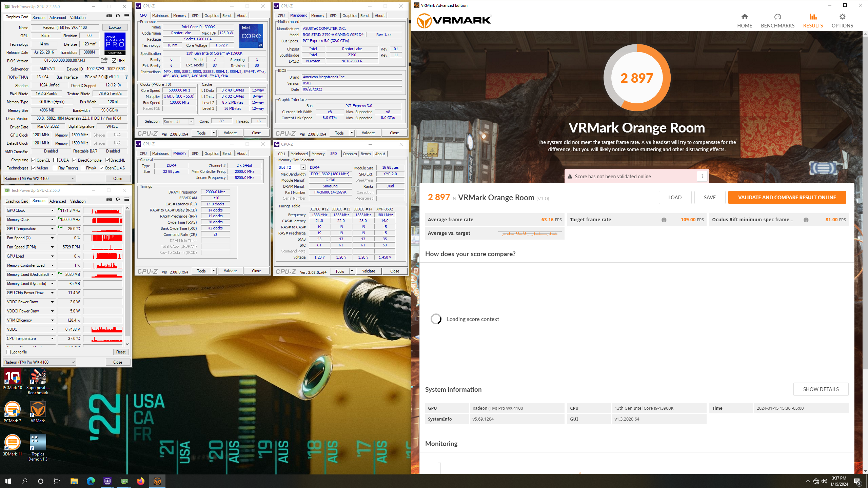Toggle the Vulkan checkbox
This screenshot has width=868, height=488.
coord(34,168)
